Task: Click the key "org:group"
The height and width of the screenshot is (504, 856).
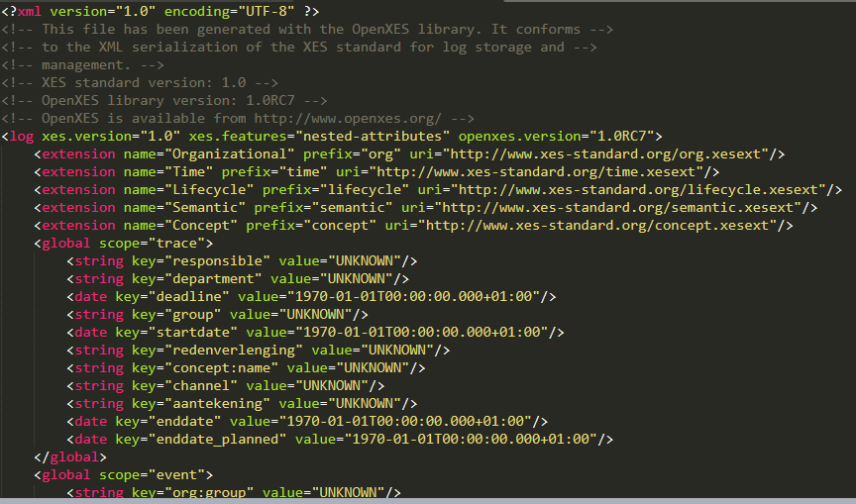Action: (209, 492)
